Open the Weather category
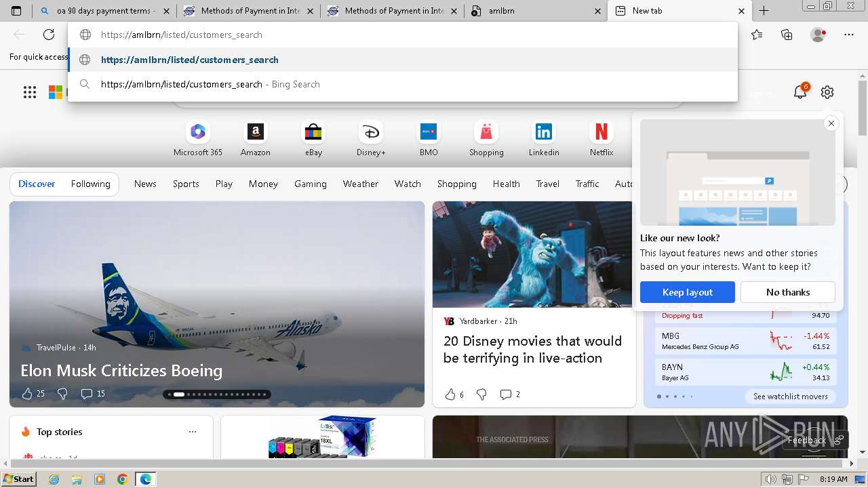Image resolution: width=868 pixels, height=488 pixels. pos(360,184)
